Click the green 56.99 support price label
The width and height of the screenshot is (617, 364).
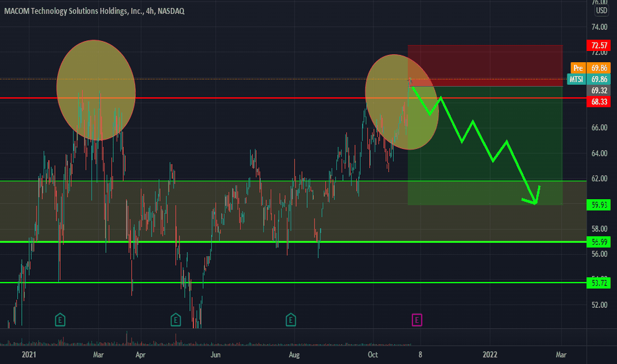pyautogui.click(x=598, y=242)
